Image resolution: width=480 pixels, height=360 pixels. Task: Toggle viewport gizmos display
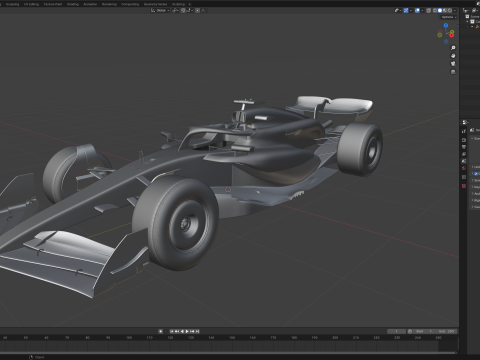click(406, 10)
